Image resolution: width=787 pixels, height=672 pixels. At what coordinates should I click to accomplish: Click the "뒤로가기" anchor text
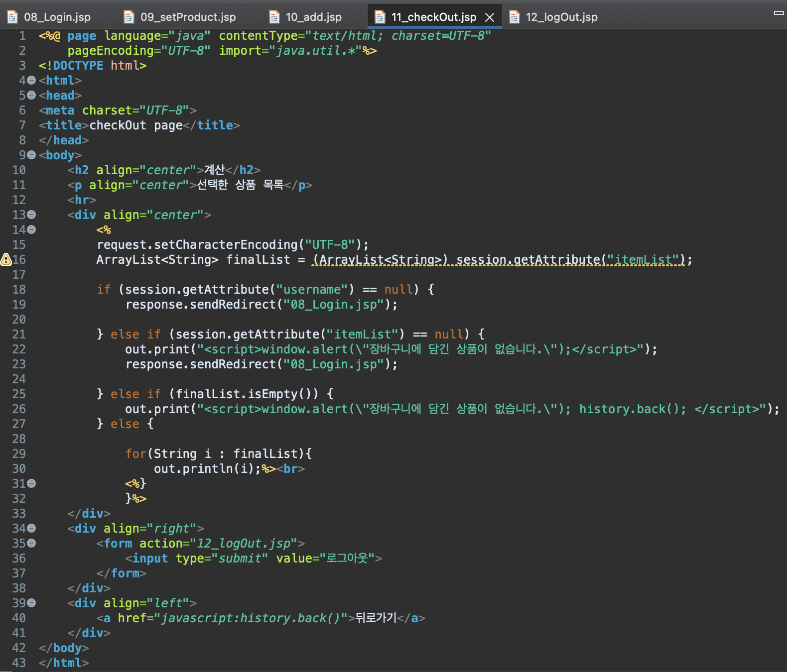pyautogui.click(x=376, y=618)
